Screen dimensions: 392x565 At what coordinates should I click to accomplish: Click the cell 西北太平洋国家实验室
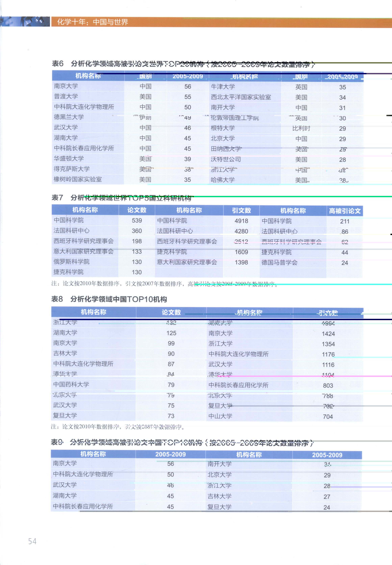(x=241, y=97)
